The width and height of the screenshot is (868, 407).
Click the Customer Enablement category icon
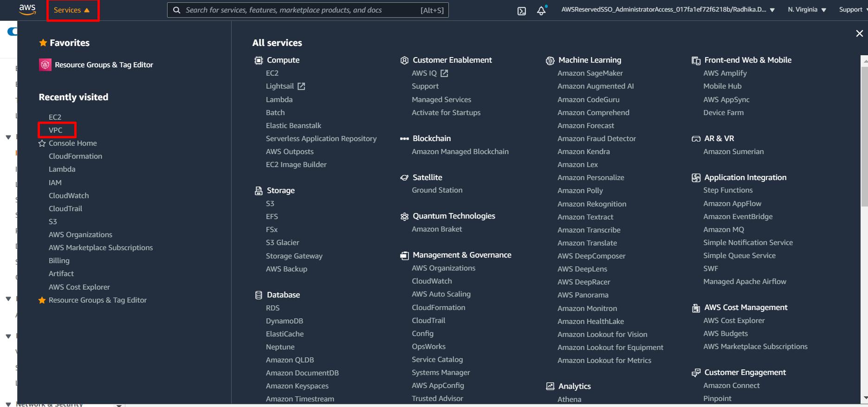click(404, 60)
